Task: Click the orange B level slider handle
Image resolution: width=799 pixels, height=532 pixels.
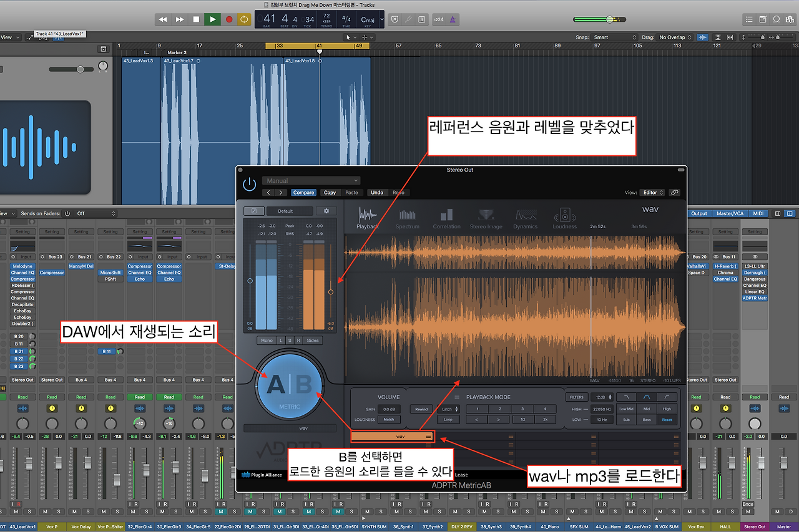Action: click(x=331, y=291)
